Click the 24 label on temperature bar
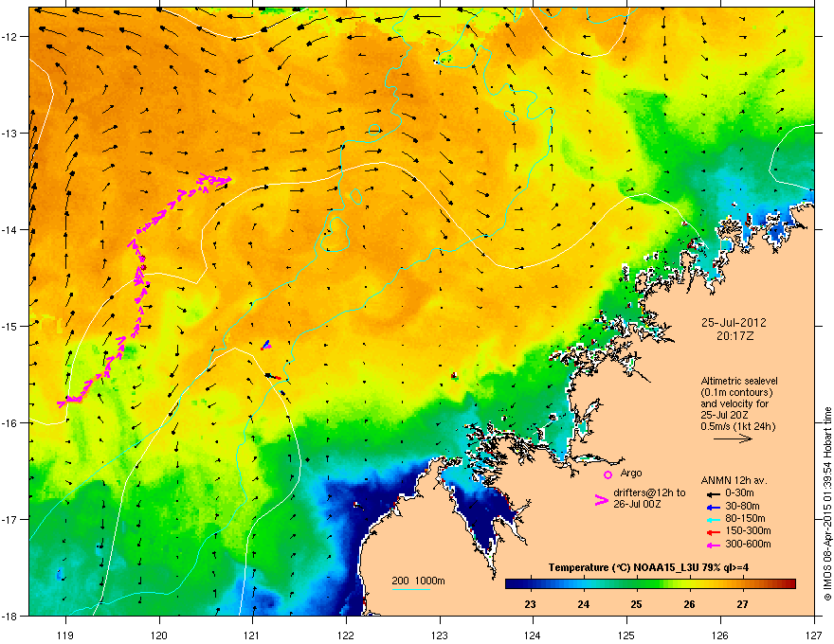This screenshot has width=834, height=644. coord(584,604)
